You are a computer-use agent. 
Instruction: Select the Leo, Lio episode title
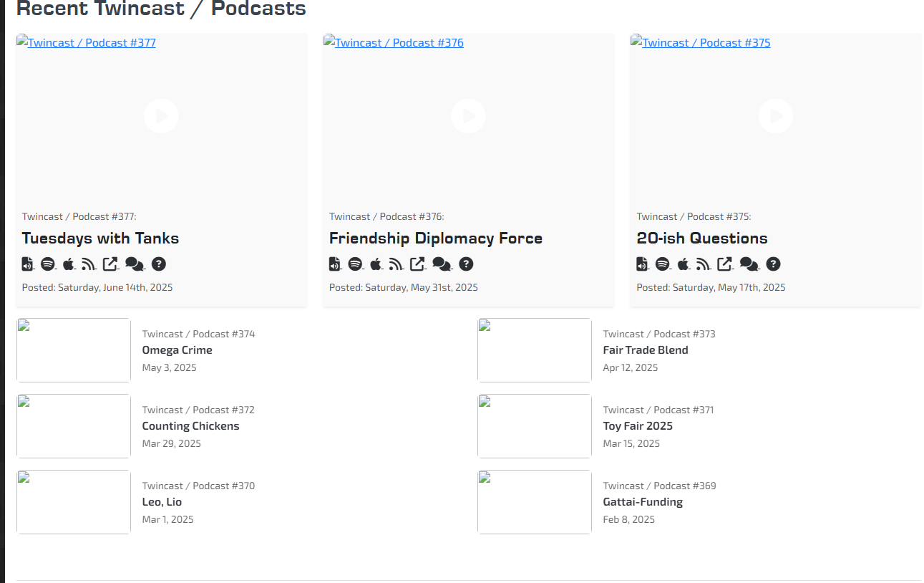coord(162,502)
